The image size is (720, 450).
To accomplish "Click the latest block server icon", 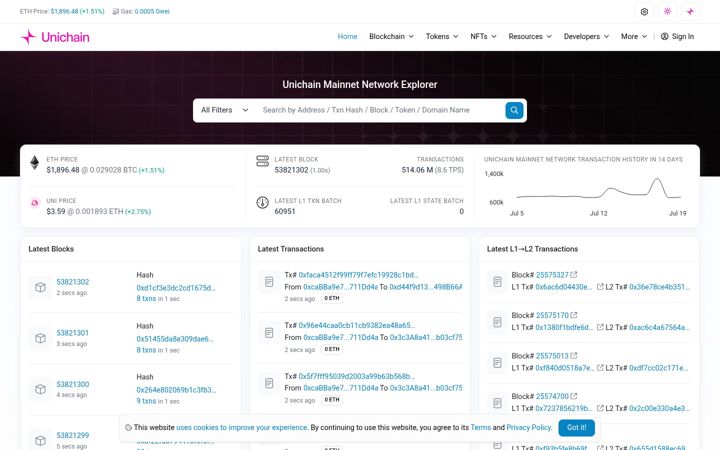I will 263,161.
